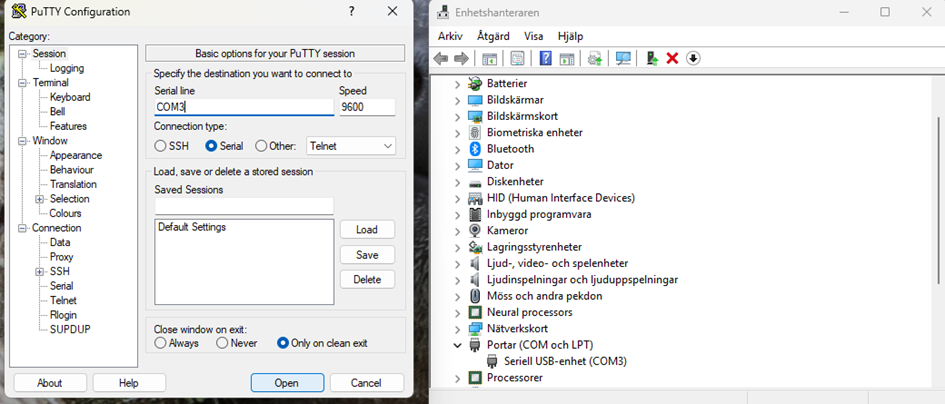Click the About button in PuTTY
This screenshot has height=404, width=945.
coord(50,383)
